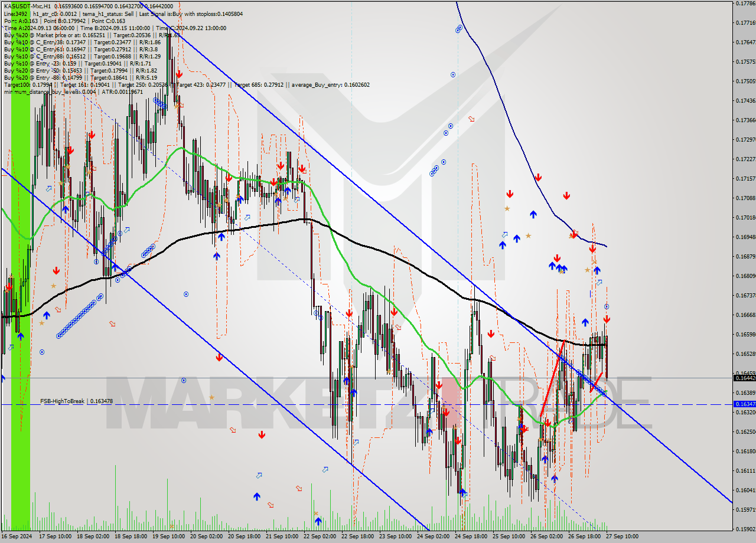Click the 0.16250 price axis label

click(745, 431)
